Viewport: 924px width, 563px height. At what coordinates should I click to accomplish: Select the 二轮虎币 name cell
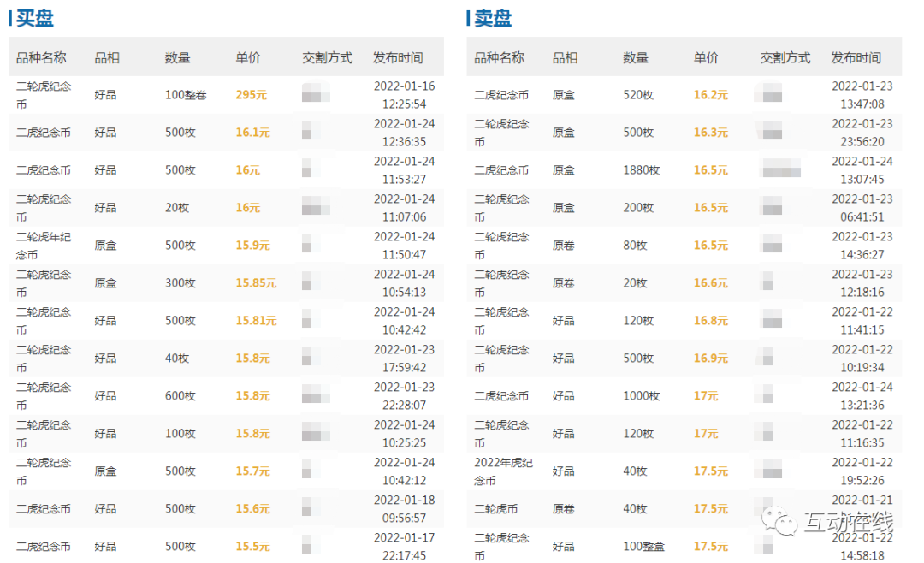[x=495, y=509]
